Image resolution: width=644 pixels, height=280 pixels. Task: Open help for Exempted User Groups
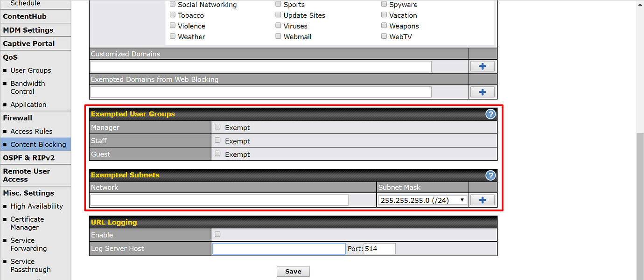coord(490,113)
